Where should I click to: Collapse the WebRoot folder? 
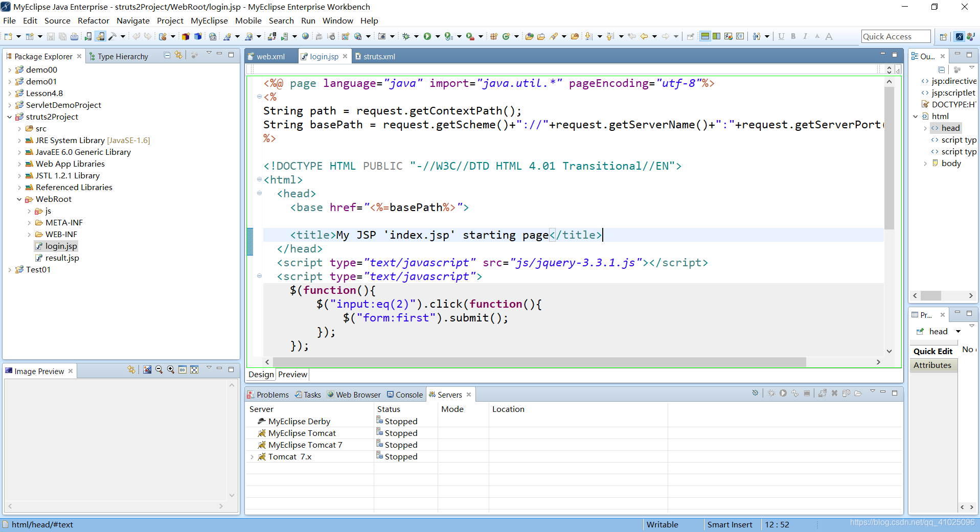click(19, 199)
